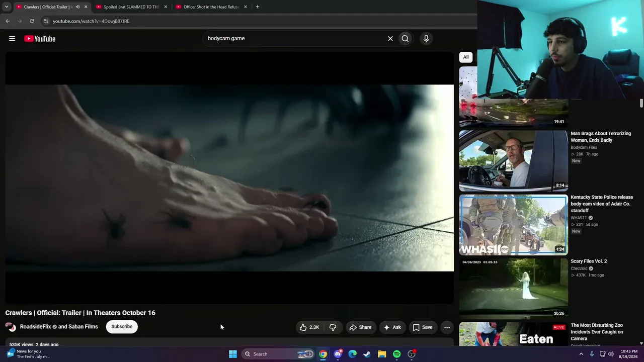Save the video to a playlist

click(423, 327)
